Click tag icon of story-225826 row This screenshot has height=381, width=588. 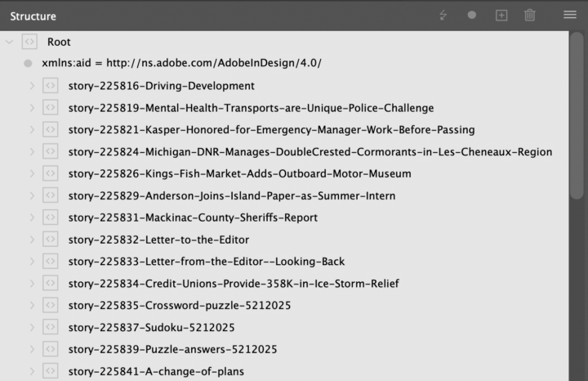coord(51,173)
